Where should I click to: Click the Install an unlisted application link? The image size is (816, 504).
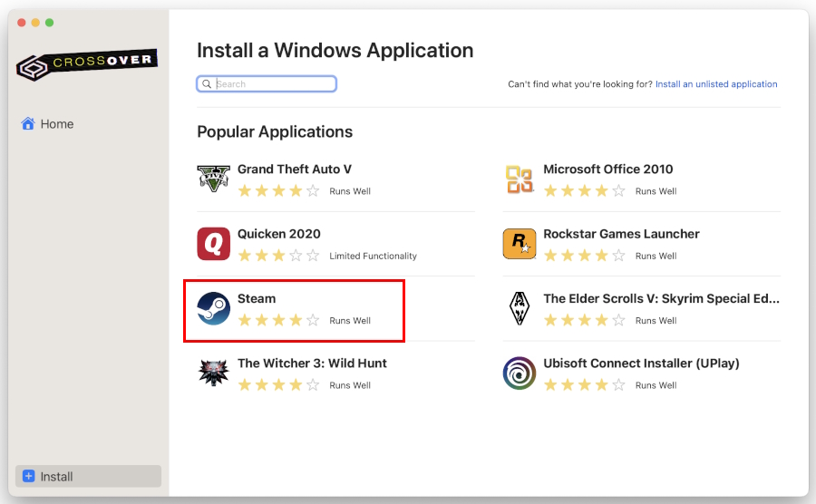pos(716,84)
